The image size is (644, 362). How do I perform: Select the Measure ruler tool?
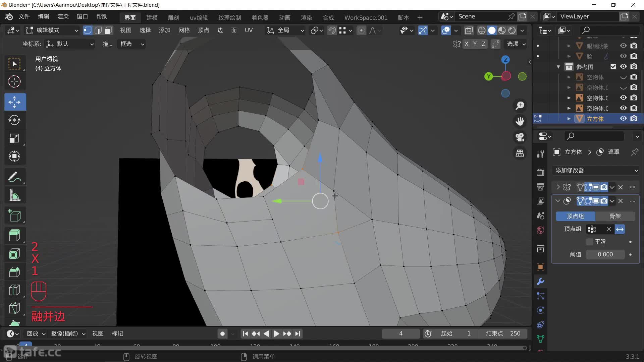[14, 195]
